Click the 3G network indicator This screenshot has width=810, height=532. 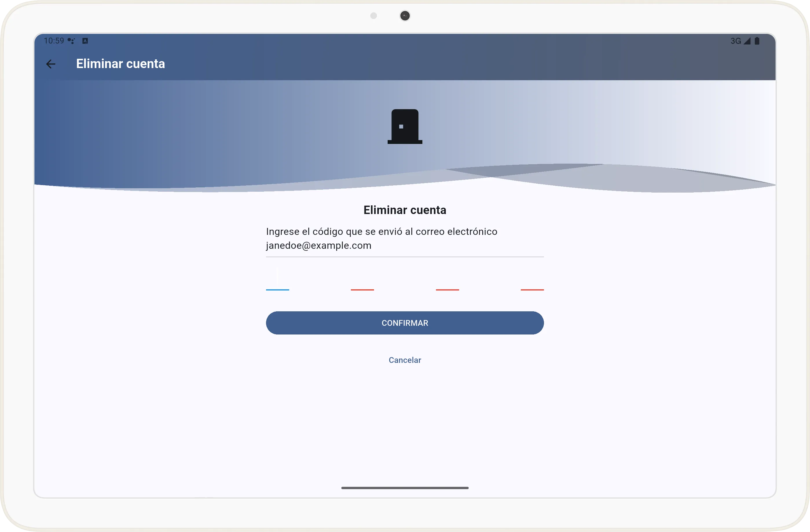point(736,41)
